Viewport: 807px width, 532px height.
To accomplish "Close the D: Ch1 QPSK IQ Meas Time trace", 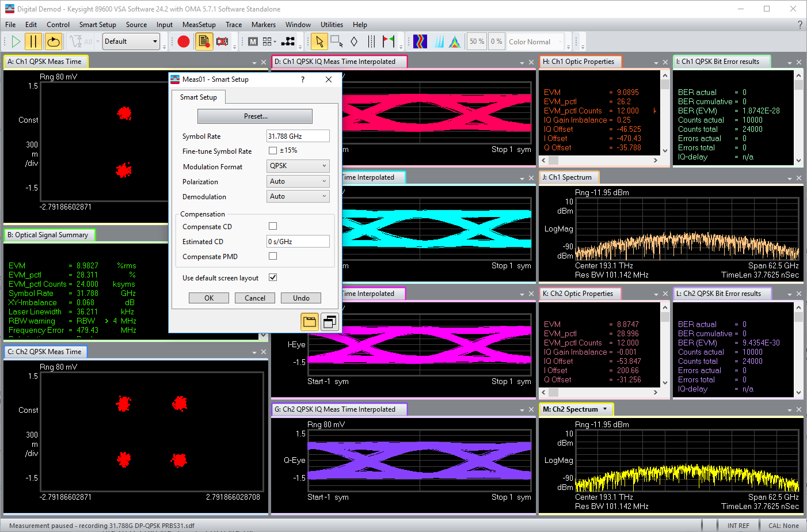I will [x=531, y=62].
